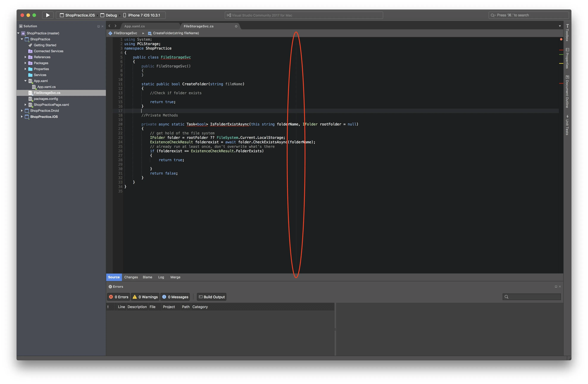This screenshot has width=588, height=384.
Task: Expand the ShopPractice.Droid project
Action: (22, 111)
